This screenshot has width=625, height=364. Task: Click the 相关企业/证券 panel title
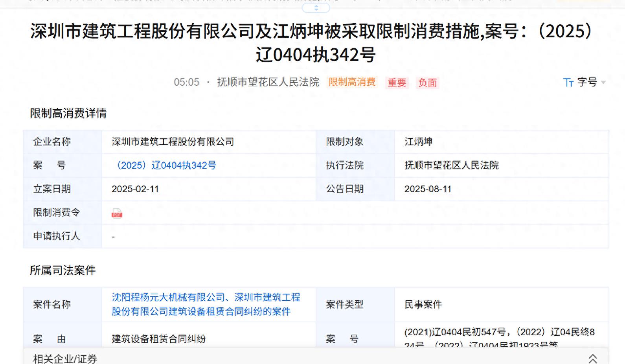coord(65,359)
